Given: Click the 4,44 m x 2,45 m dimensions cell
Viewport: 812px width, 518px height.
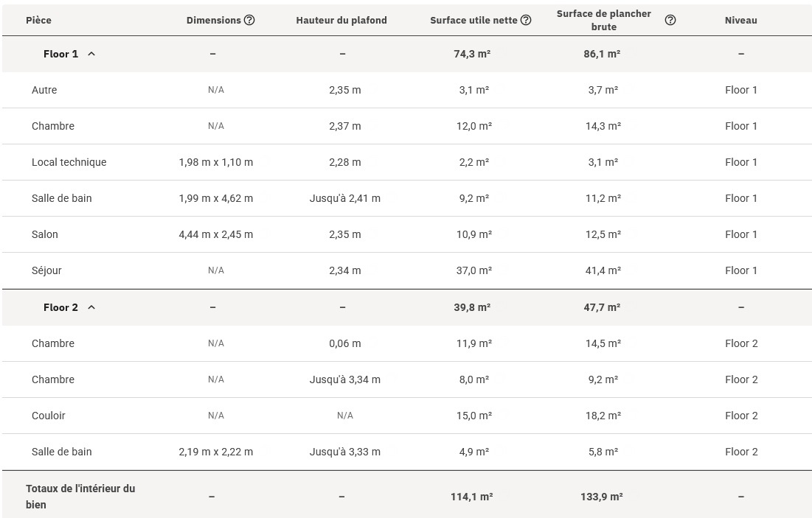Looking at the screenshot, I should [x=215, y=234].
